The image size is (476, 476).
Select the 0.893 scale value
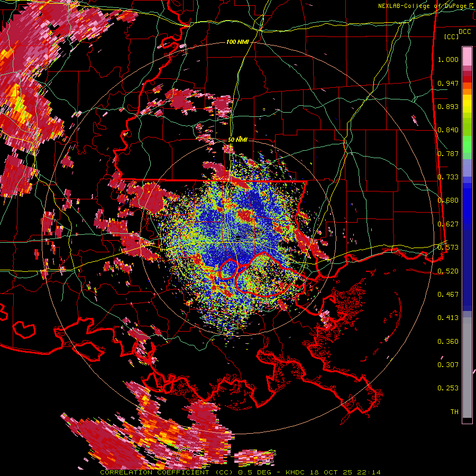tap(448, 106)
